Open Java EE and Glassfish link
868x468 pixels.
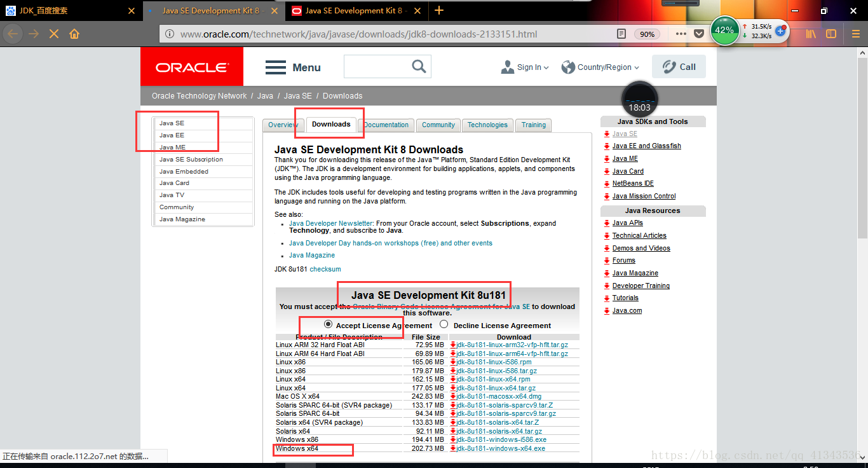pos(646,146)
